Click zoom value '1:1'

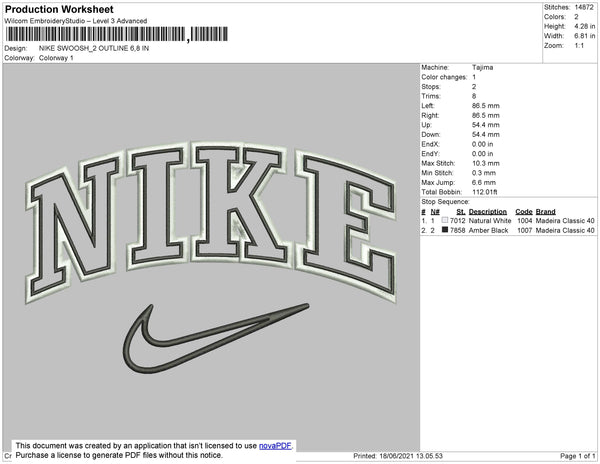click(x=579, y=46)
